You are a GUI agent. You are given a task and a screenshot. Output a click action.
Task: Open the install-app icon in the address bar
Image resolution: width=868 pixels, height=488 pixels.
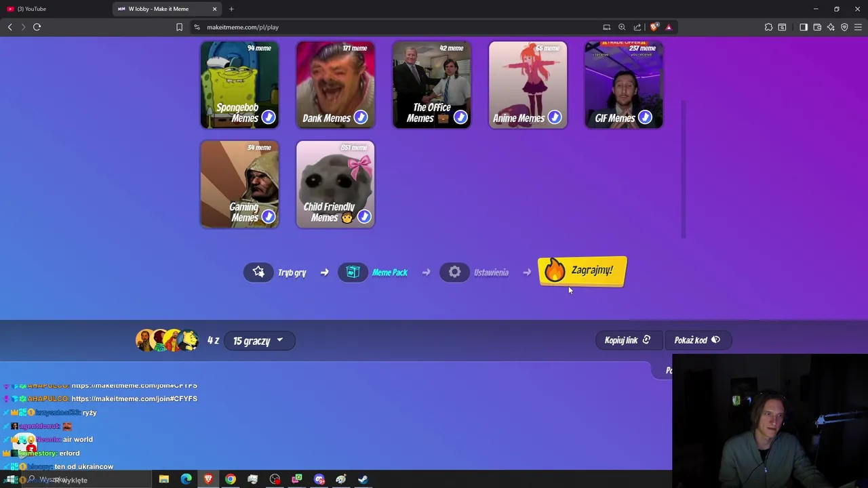[x=607, y=27]
